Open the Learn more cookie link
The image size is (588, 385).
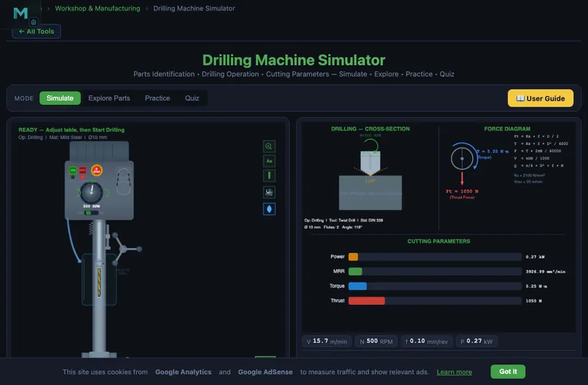[454, 372]
